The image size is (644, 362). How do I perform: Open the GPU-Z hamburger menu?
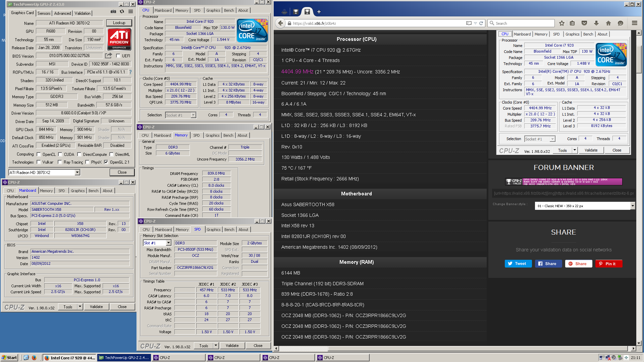(130, 11)
